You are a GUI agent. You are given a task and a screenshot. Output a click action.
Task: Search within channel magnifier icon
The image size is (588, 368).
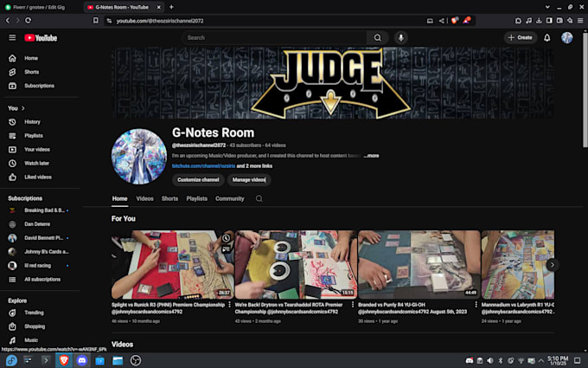coord(259,198)
